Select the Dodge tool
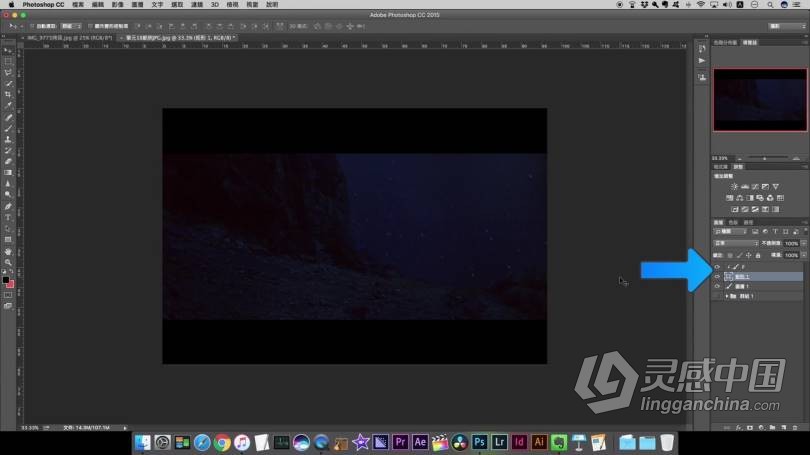 (x=8, y=195)
